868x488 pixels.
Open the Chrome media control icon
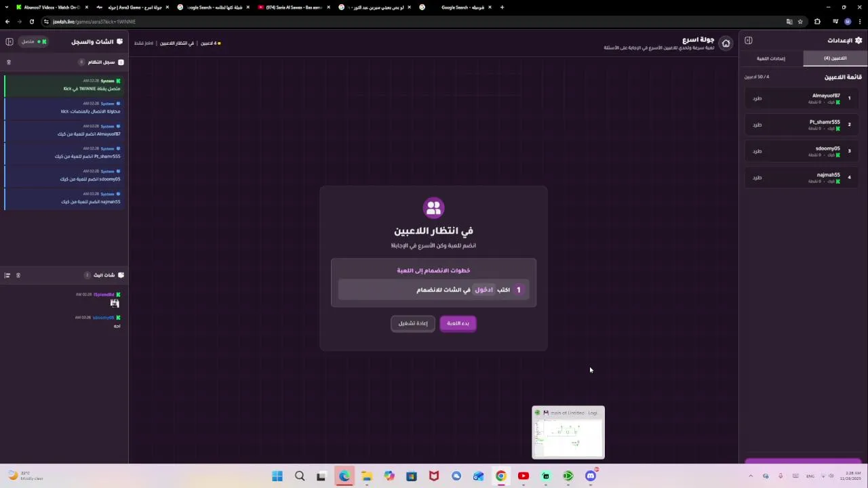coord(835,22)
